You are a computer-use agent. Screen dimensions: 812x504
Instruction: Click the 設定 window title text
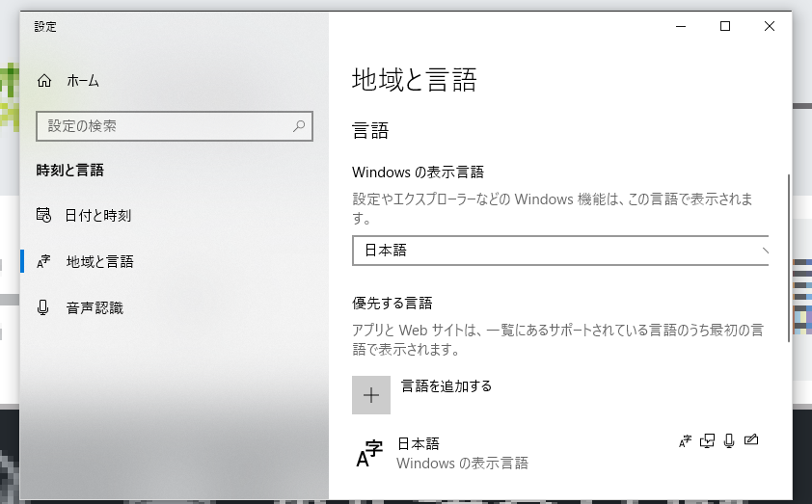coord(45,26)
